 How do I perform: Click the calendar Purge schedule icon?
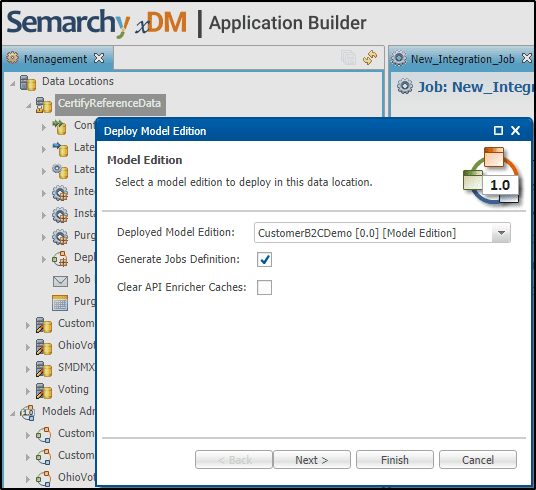(60, 303)
